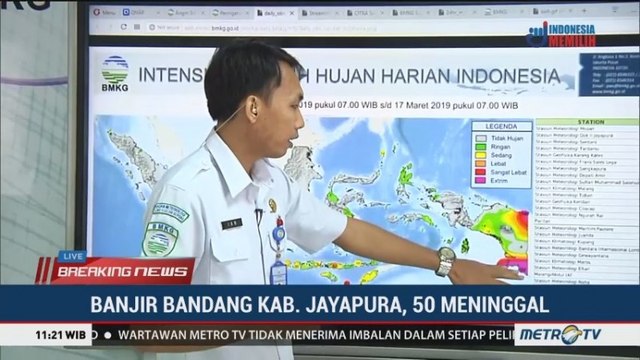Click the Tidak Hujan grey legend swatch

click(481, 138)
